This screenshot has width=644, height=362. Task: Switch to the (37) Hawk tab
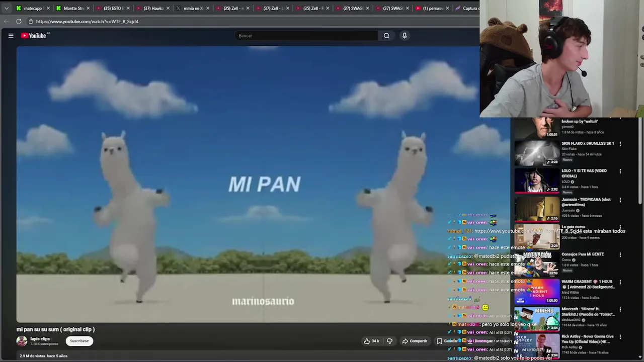[153, 8]
